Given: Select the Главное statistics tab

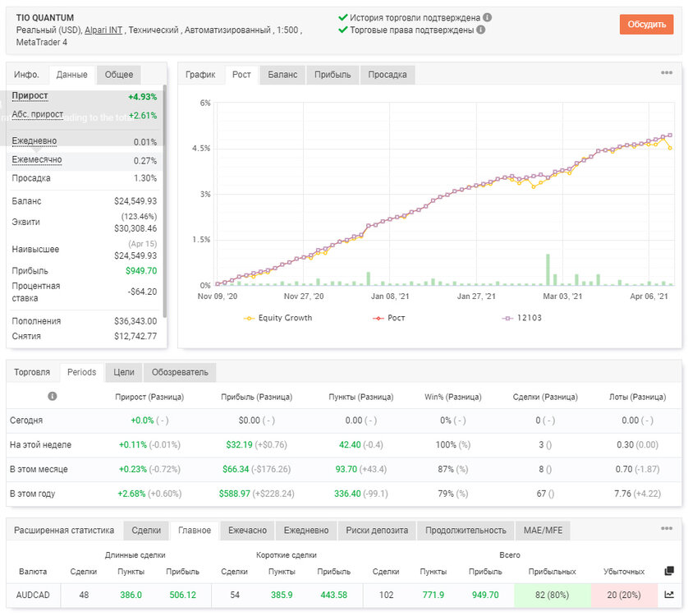Looking at the screenshot, I should click(x=195, y=531).
